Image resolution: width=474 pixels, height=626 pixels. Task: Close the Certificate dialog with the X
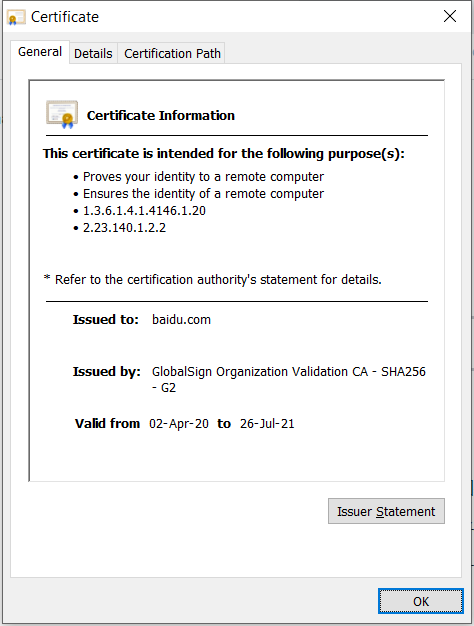pos(450,16)
